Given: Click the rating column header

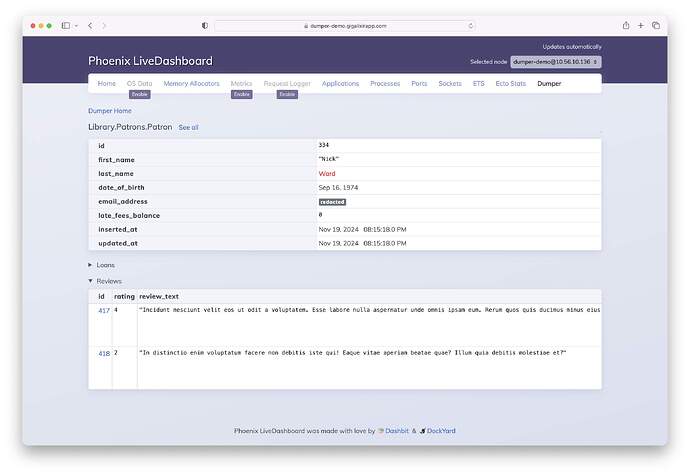Looking at the screenshot, I should [125, 297].
